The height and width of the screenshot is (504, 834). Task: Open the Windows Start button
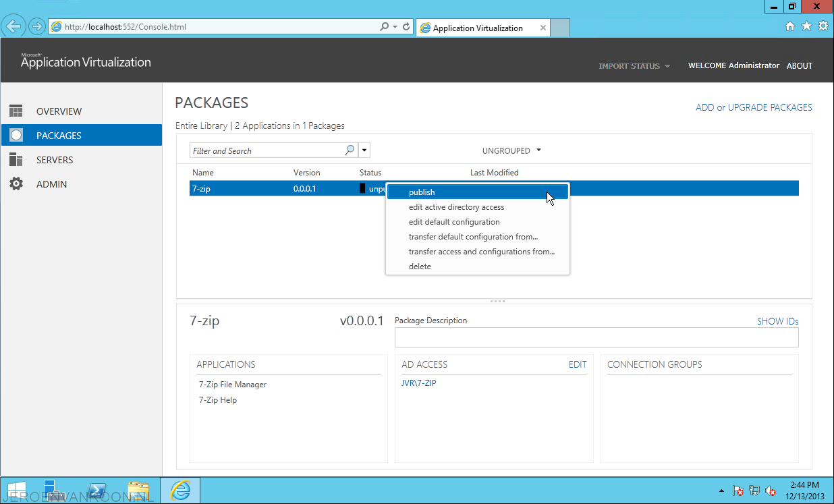pyautogui.click(x=17, y=491)
